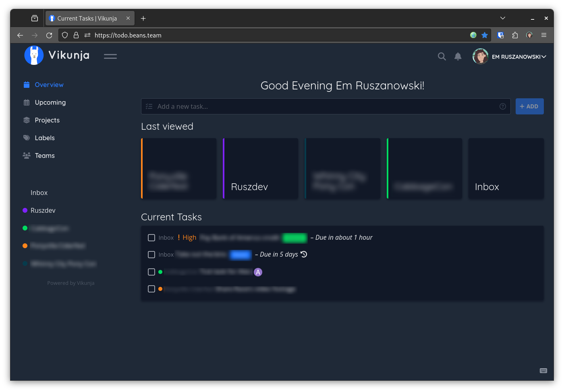Click Inbox label on first task
564x392 pixels.
point(166,238)
